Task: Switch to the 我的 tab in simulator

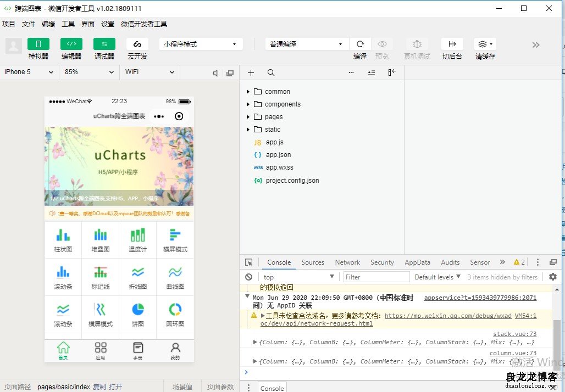Action: [x=175, y=351]
